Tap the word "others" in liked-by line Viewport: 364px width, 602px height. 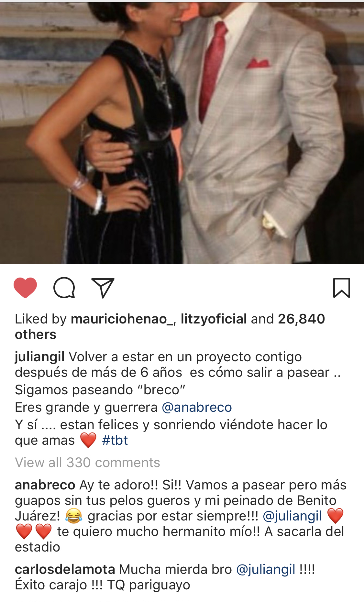pyautogui.click(x=36, y=334)
